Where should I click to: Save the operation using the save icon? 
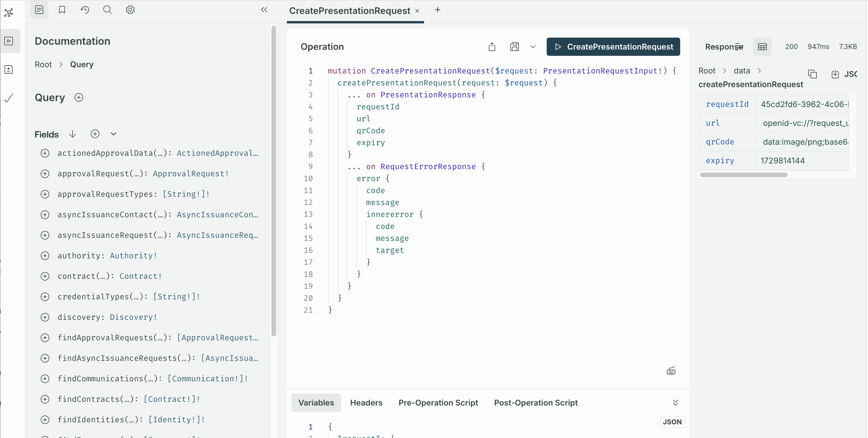click(515, 46)
